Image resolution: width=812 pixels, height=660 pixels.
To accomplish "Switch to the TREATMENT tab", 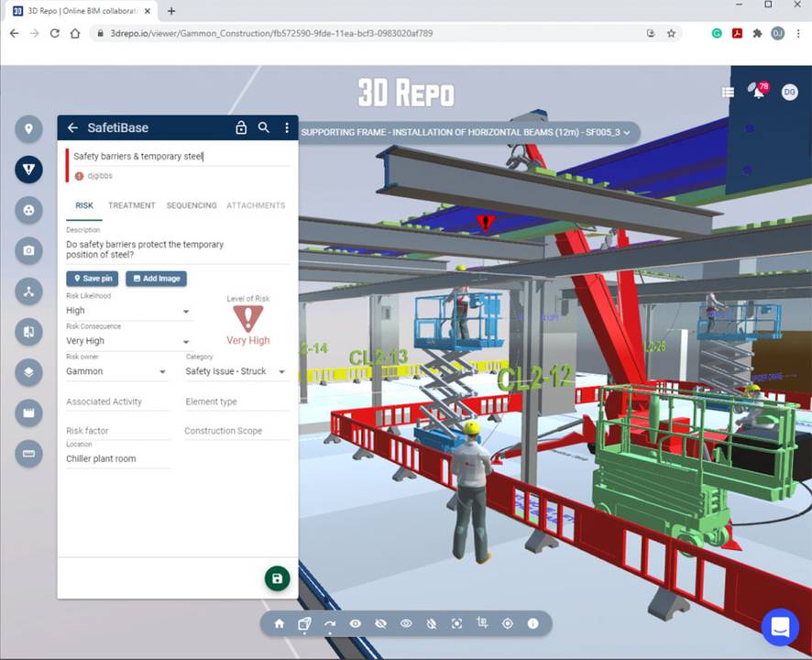I will [x=131, y=205].
